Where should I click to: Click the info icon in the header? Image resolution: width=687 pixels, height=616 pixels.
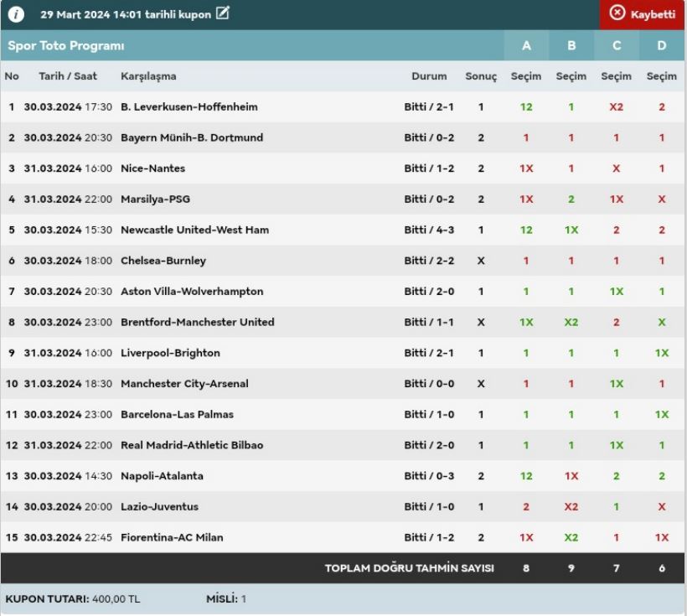(18, 14)
